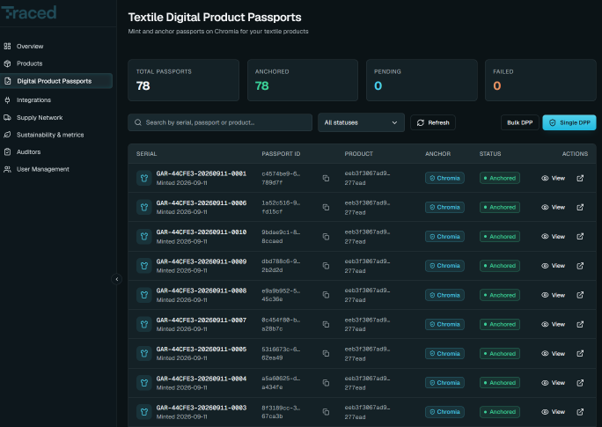
Task: Open external link for serial ending 0001
Action: (580, 178)
